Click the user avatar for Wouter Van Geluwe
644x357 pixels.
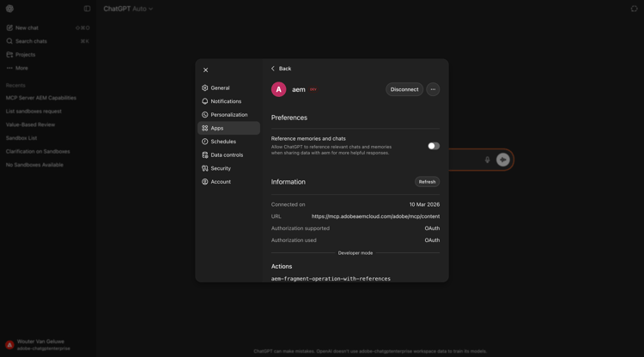click(9, 345)
